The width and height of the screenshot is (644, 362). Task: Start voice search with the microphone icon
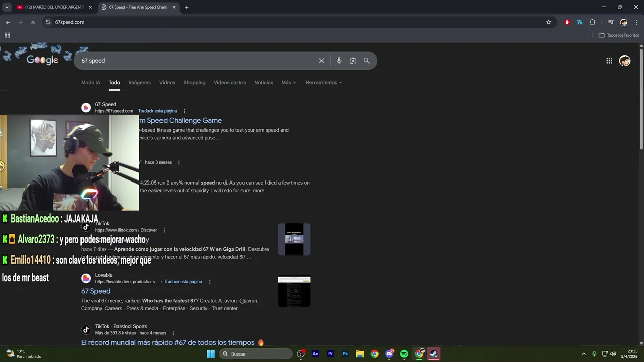tap(339, 61)
